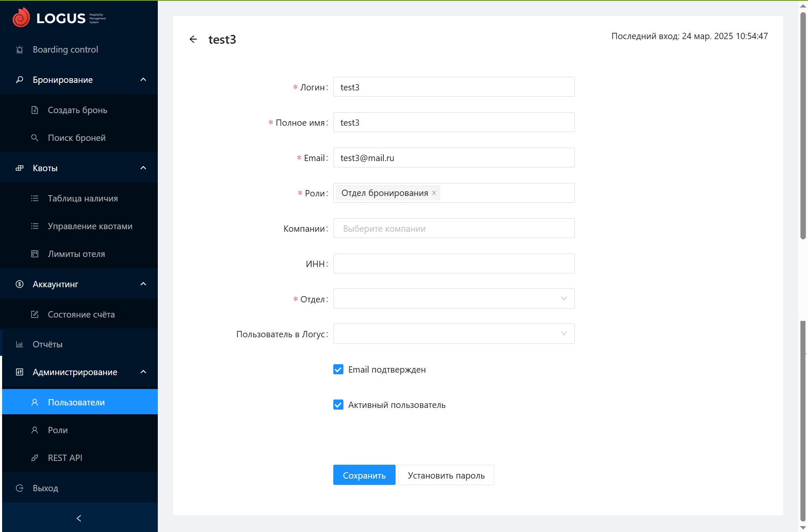Viewport: 808px width, 532px height.
Task: Uncheck Email подтвержден checkbox
Action: pyautogui.click(x=338, y=370)
